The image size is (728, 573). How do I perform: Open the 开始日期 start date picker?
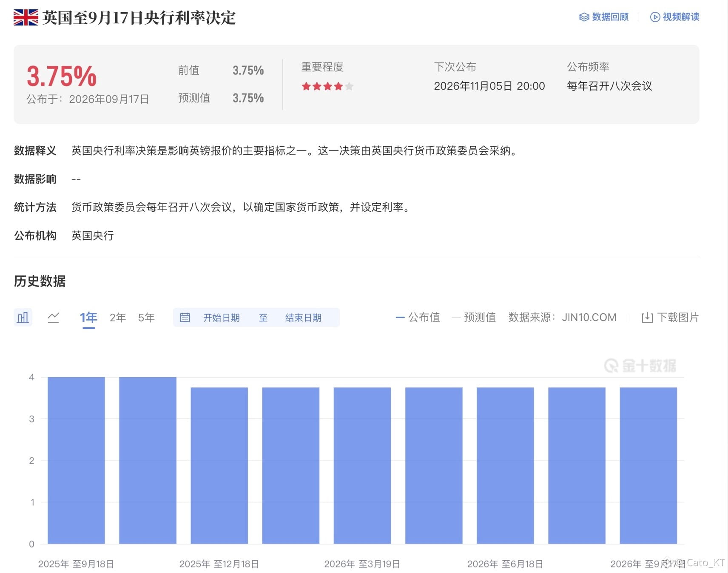[222, 318]
